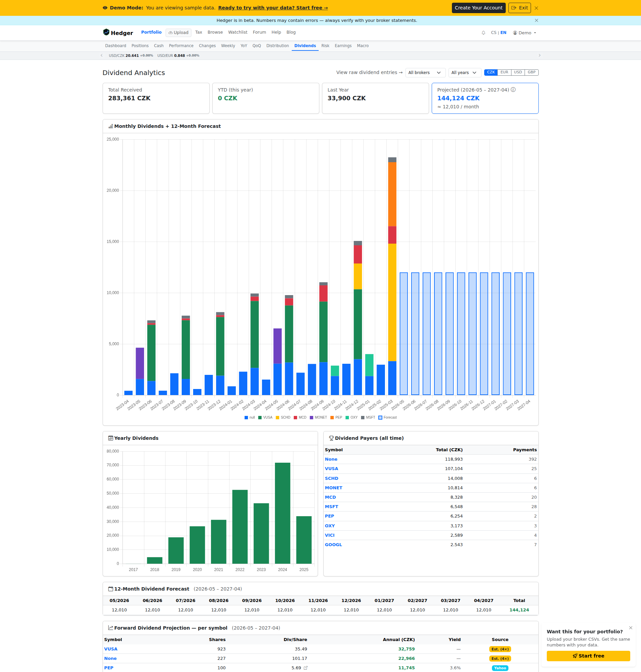
Task: Click the projected dividends info icon
Action: coord(513,90)
